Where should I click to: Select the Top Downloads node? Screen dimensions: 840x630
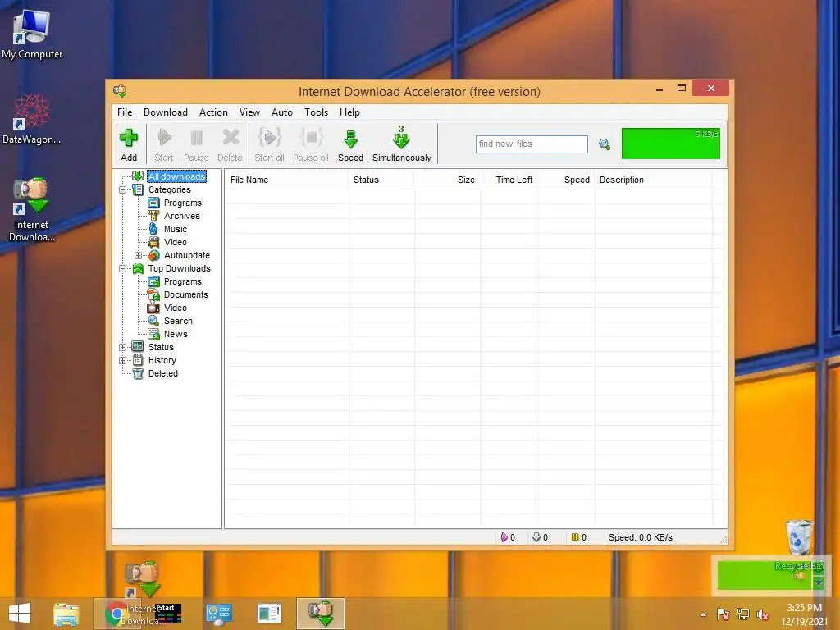click(179, 268)
